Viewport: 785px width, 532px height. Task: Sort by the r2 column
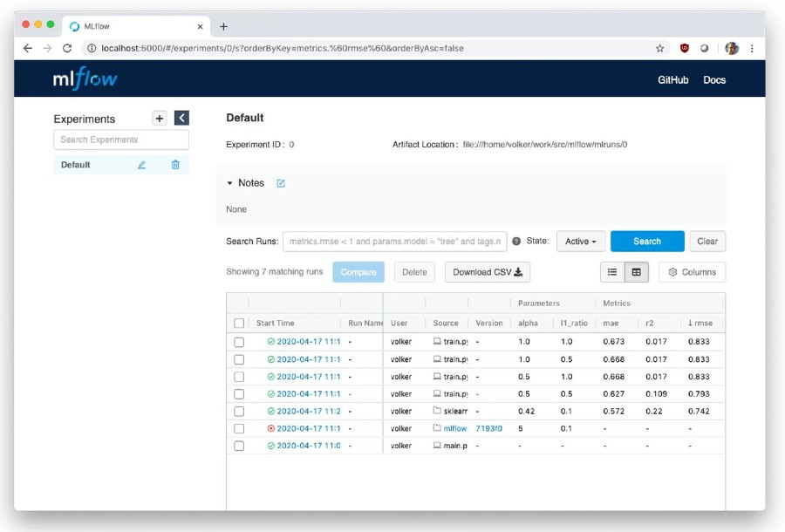[649, 324]
